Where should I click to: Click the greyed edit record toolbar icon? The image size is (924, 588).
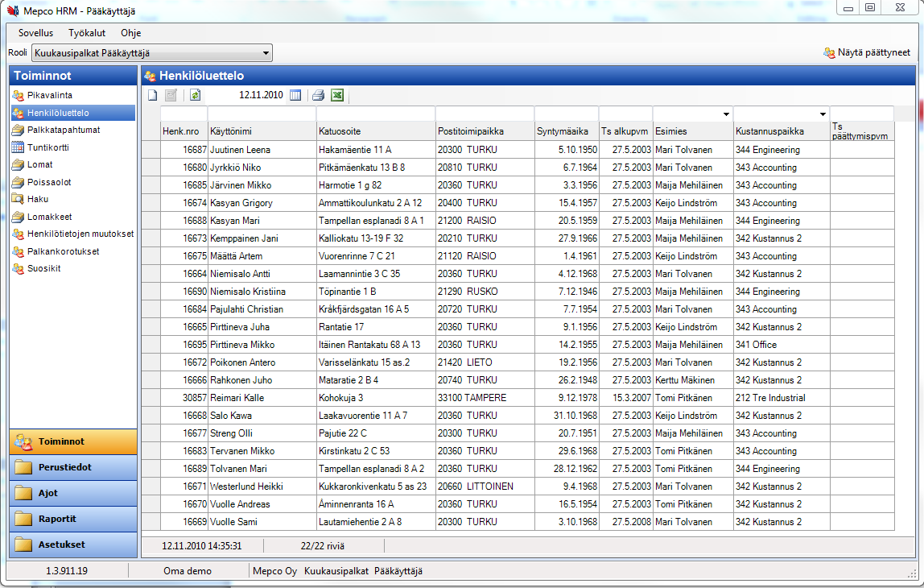[x=171, y=95]
